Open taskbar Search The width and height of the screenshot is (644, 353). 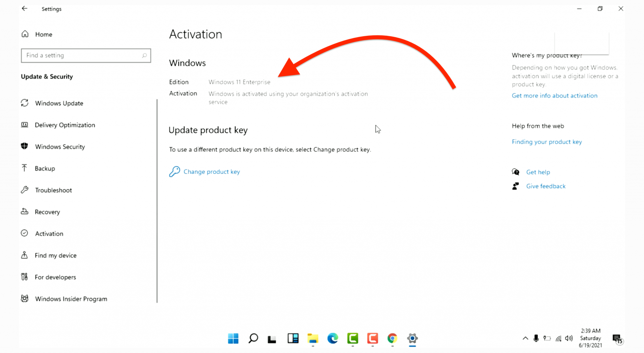pos(253,339)
